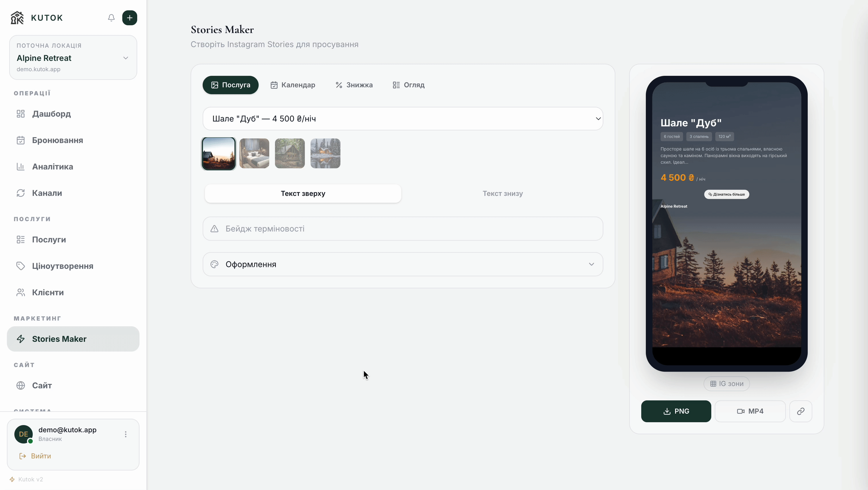The image size is (868, 490).
Task: Choose Текст зверху position
Action: tap(303, 194)
